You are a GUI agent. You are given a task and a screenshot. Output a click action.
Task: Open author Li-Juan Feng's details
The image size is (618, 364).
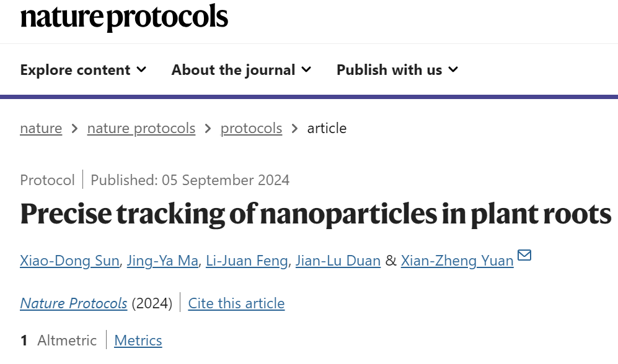(247, 261)
